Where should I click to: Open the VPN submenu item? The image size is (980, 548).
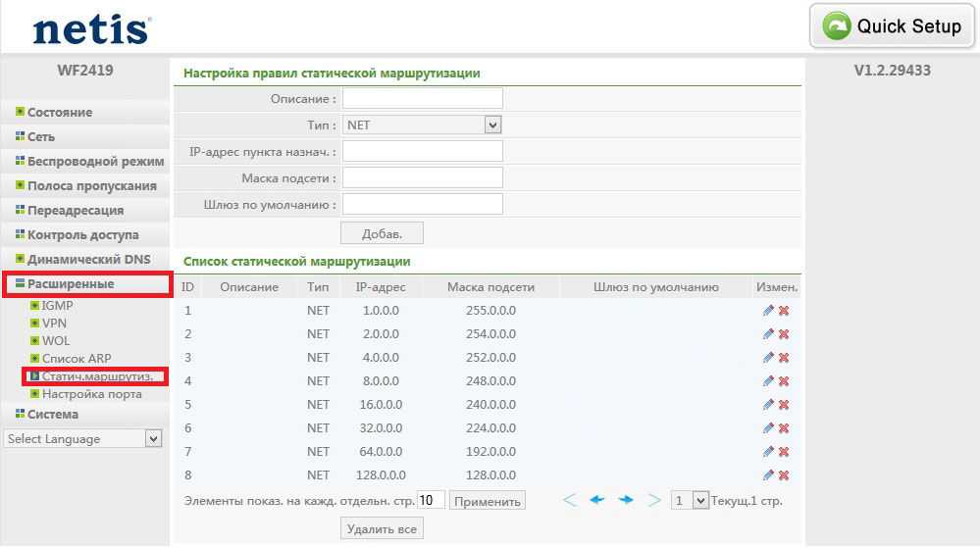54,323
